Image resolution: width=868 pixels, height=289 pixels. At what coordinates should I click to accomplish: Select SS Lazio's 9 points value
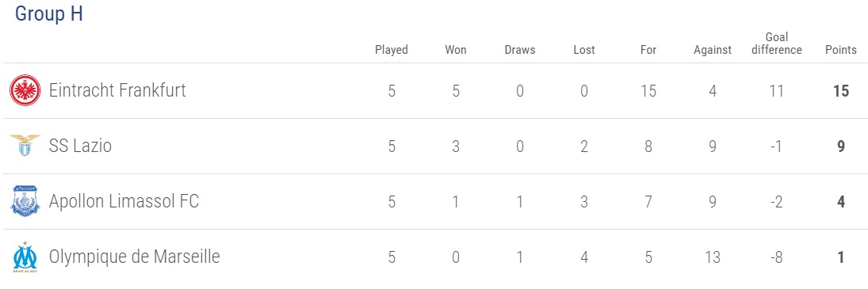(x=841, y=146)
